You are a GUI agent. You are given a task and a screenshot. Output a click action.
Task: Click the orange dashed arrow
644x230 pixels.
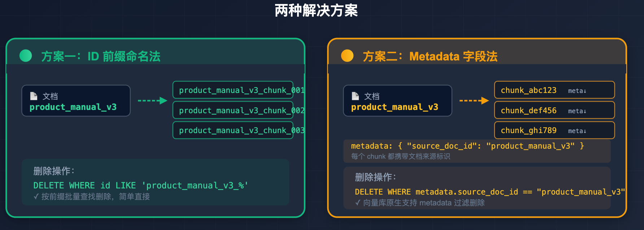point(474,101)
